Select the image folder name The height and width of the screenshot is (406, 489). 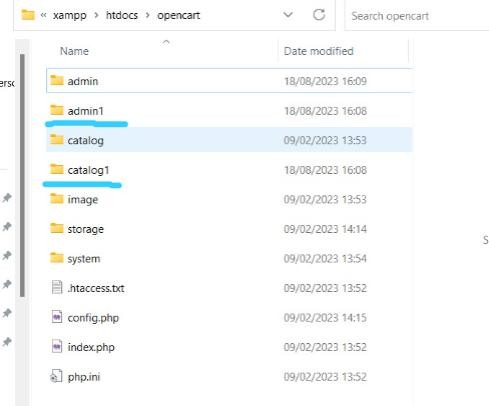tap(83, 200)
